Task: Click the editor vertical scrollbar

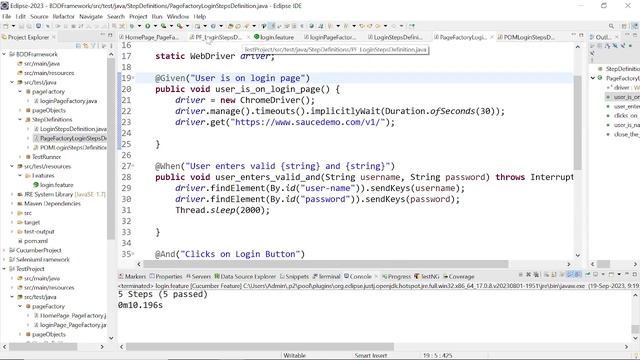Action: pos(578,122)
